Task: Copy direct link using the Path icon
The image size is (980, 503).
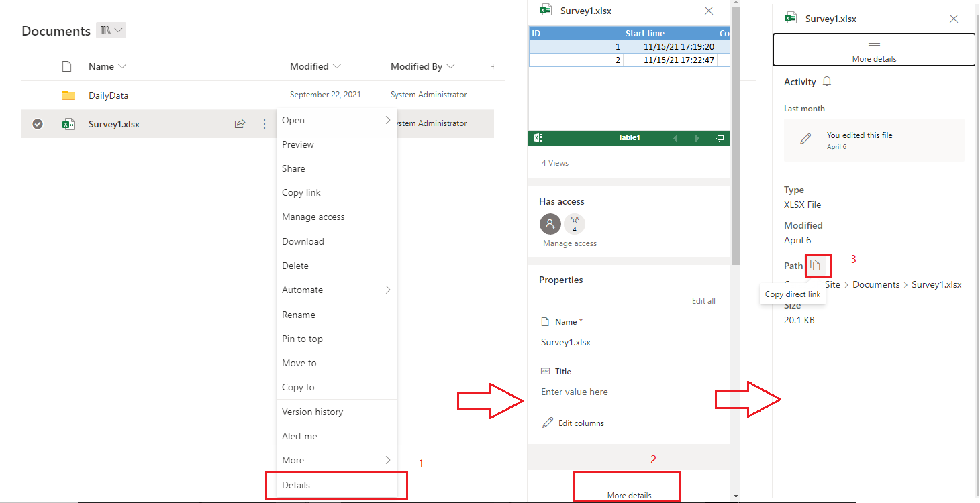Action: tap(815, 266)
